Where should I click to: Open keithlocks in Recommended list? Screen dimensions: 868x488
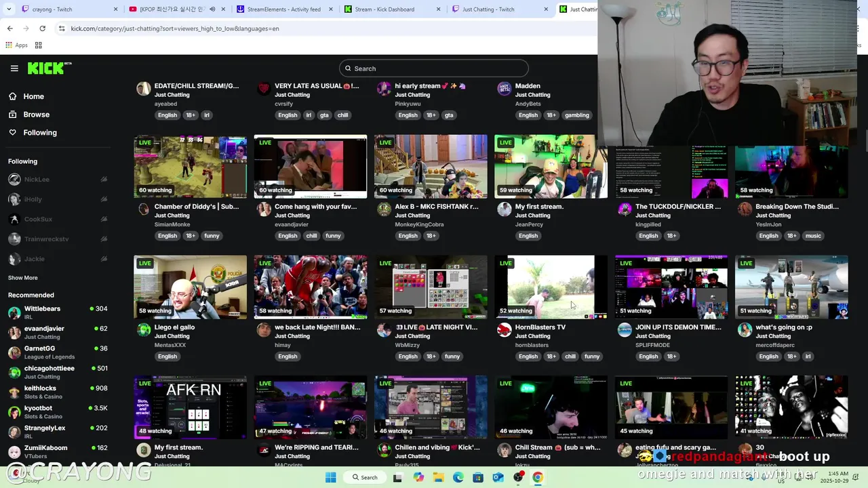(58, 392)
